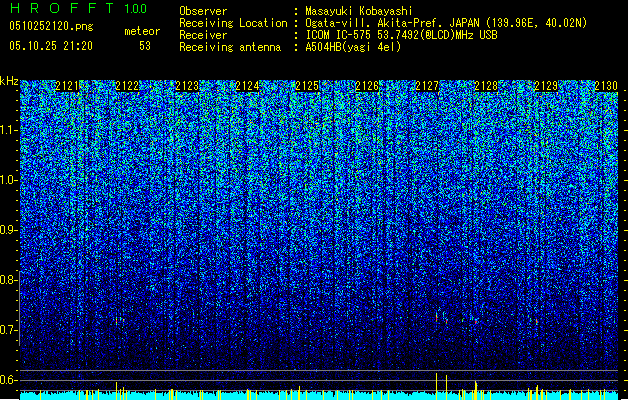Image resolution: width=629 pixels, height=400 pixels.
Task: Click the kHz axis unit label
Action: click(9, 81)
